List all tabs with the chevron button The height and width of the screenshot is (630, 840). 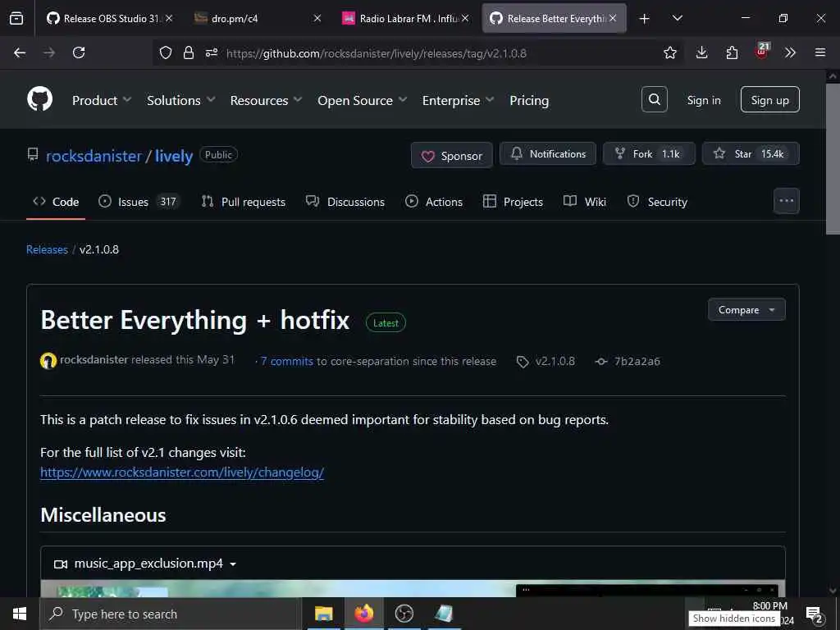[x=677, y=19]
